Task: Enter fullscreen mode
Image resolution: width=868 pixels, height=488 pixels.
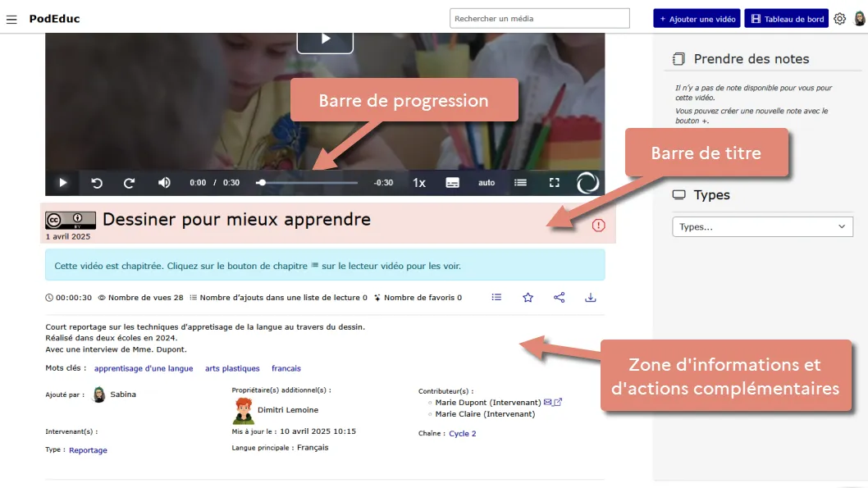Action: [x=554, y=183]
